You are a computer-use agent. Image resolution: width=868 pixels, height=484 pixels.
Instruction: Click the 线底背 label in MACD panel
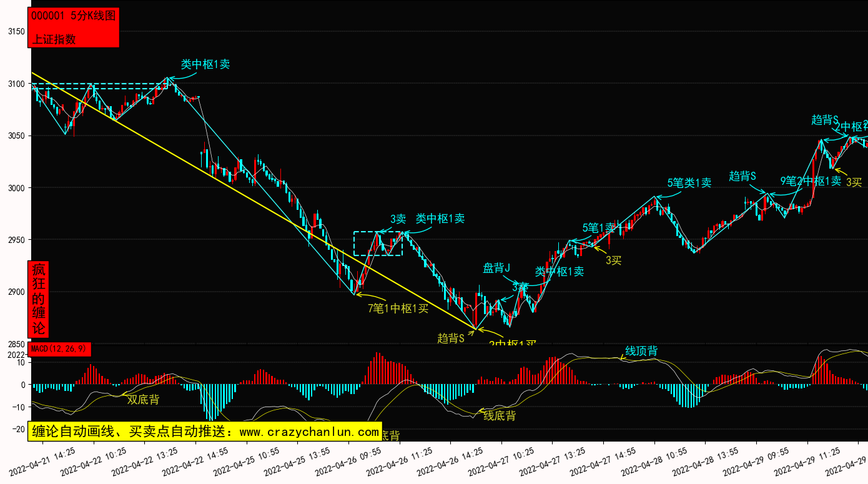point(500,416)
